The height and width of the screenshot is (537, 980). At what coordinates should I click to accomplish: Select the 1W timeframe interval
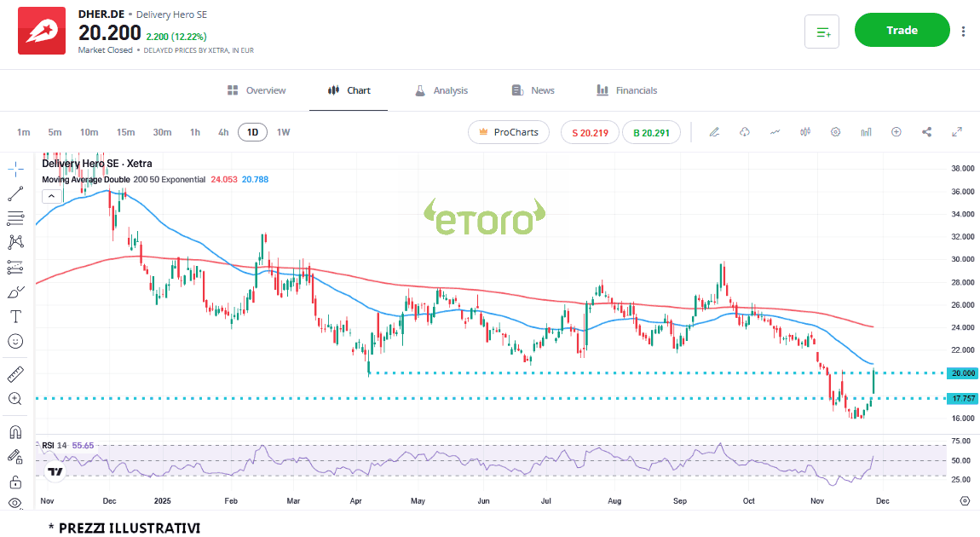(283, 132)
